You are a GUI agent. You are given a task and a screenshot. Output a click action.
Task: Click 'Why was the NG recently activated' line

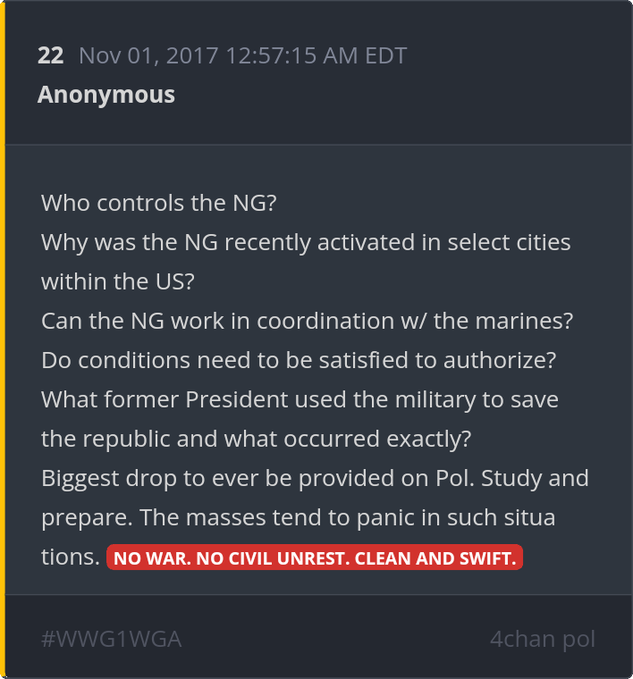[305, 242]
